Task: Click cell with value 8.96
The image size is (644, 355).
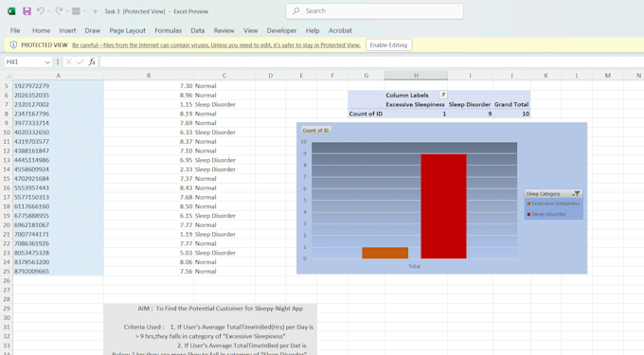Action: [149, 96]
